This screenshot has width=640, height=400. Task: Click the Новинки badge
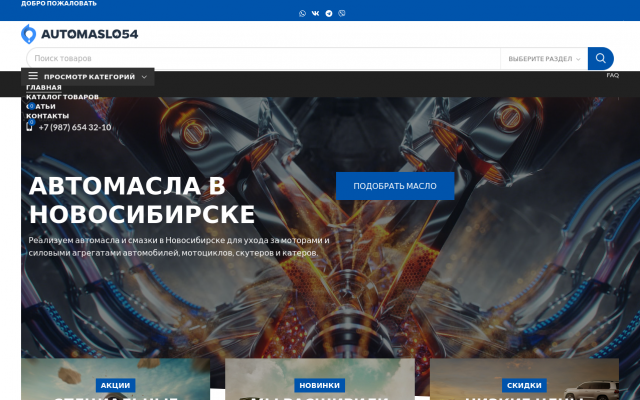click(320, 385)
